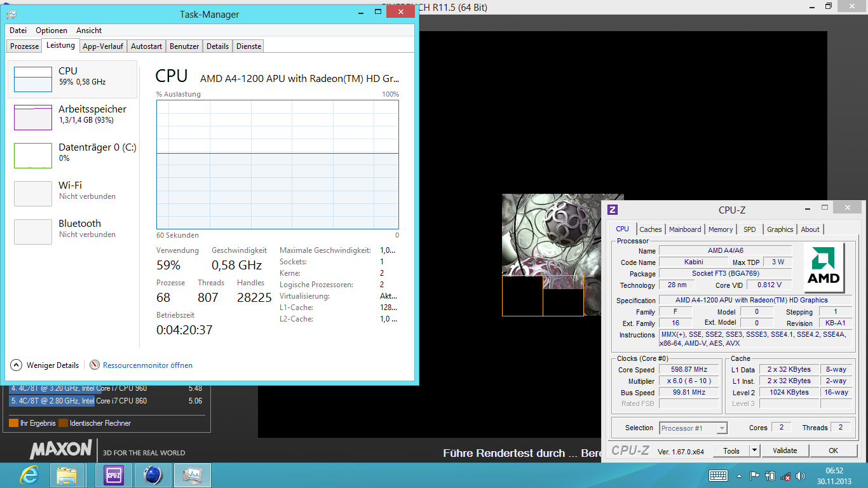Select CPU in the performance sidebar
Viewport: 868px width, 488px height.
[72, 79]
